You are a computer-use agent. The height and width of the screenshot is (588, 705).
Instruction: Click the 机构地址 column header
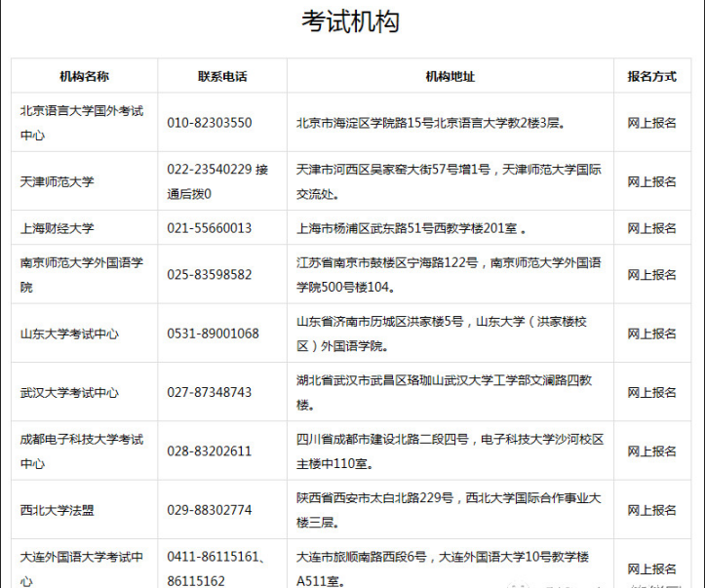click(x=450, y=76)
